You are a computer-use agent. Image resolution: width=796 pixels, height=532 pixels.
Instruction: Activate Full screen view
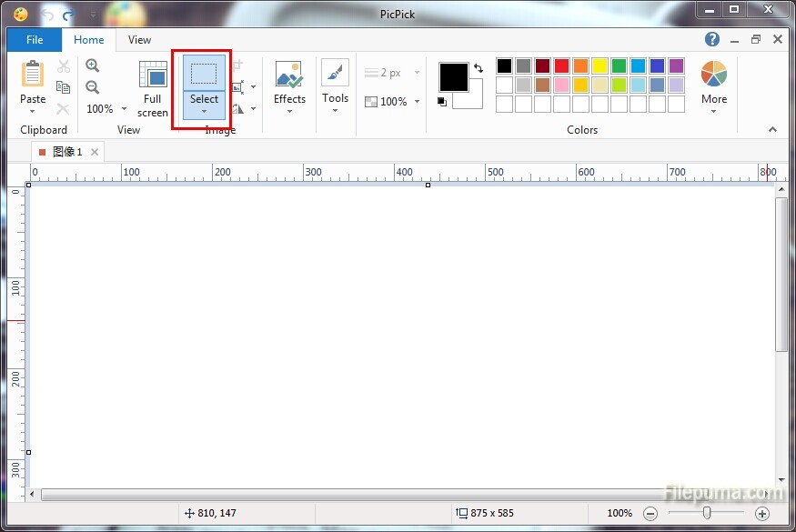click(x=153, y=89)
